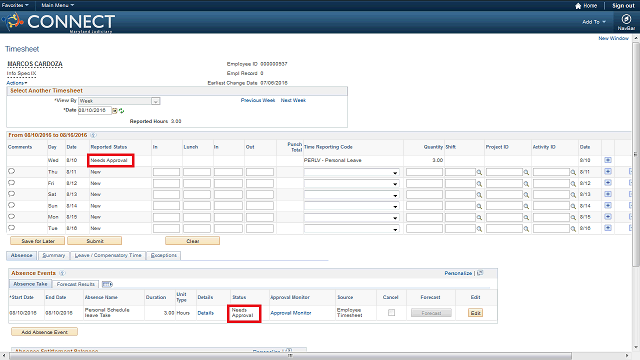Add a row for Tue 8/16

[x=608, y=228]
